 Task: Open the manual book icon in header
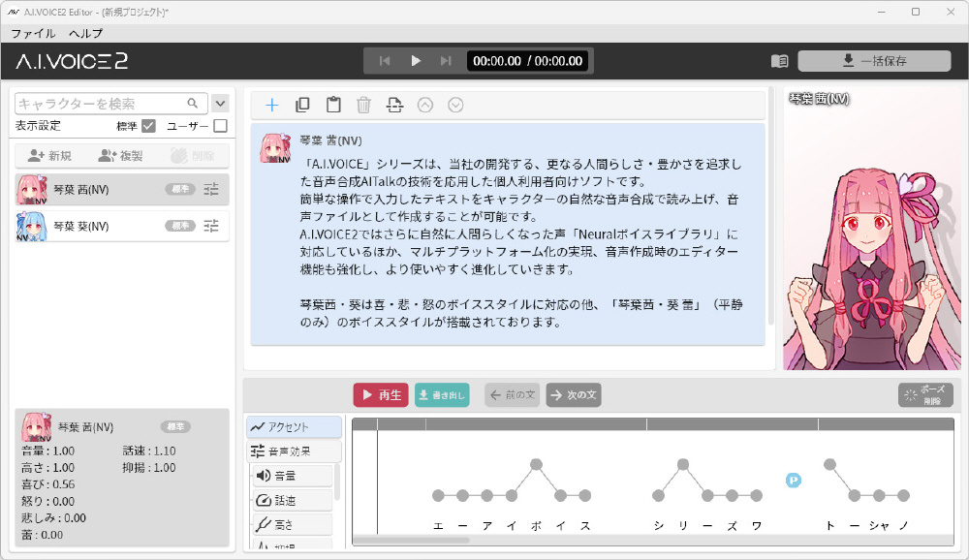779,61
